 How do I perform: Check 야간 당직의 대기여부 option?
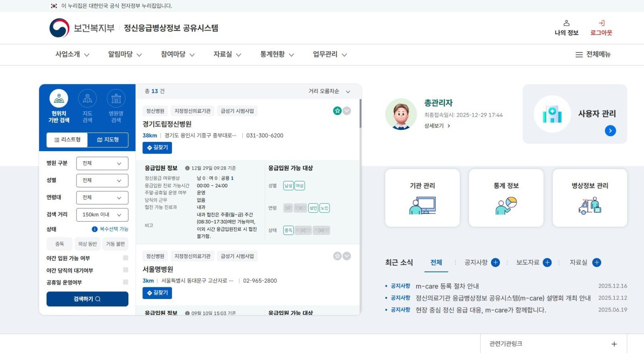(x=126, y=270)
